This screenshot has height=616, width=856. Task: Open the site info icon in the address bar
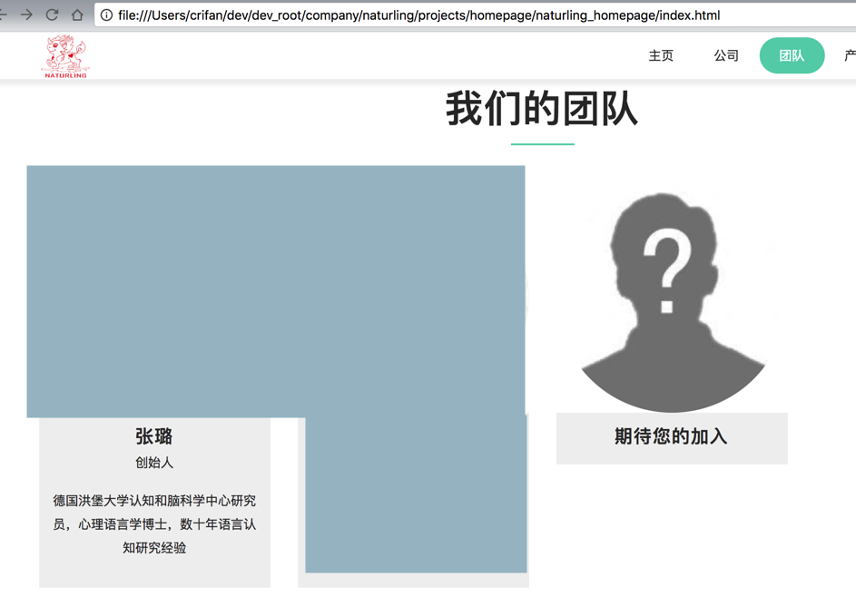106,15
